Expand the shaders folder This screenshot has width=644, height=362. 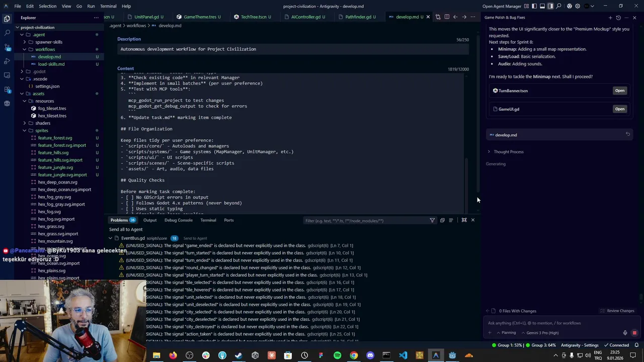(x=25, y=123)
